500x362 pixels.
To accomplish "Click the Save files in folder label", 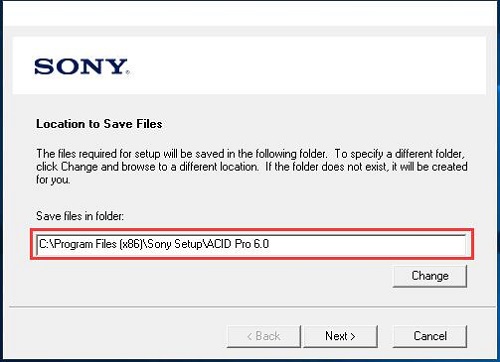I will click(80, 216).
